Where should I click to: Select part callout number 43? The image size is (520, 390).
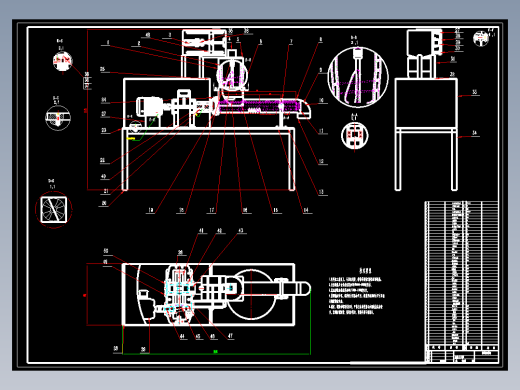click(x=241, y=230)
